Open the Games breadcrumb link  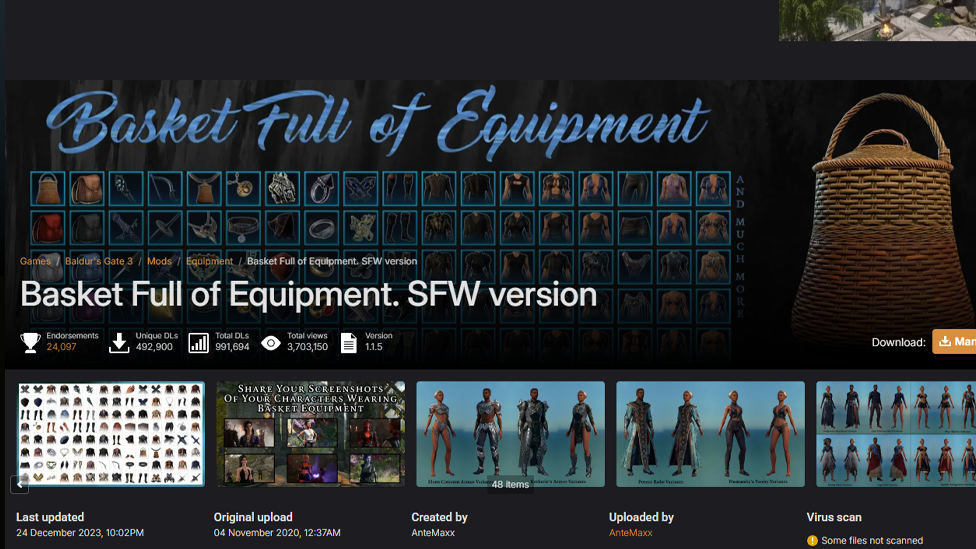35,261
